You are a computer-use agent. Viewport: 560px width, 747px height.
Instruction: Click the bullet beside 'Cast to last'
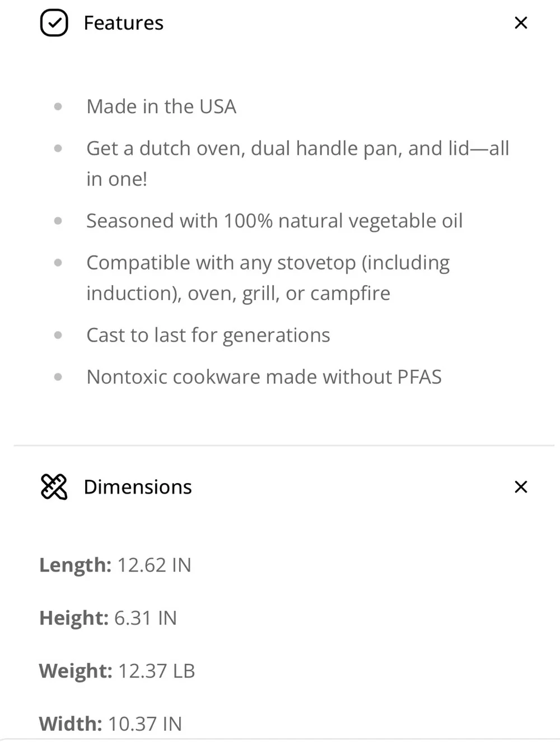[x=58, y=335]
